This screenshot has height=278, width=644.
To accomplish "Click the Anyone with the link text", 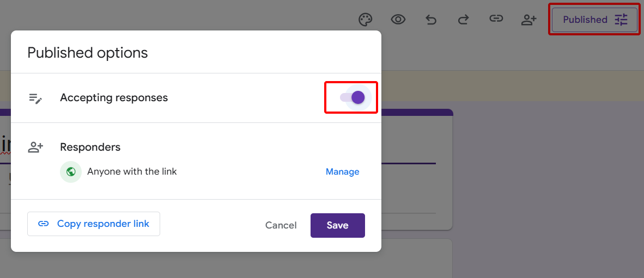I will [132, 172].
